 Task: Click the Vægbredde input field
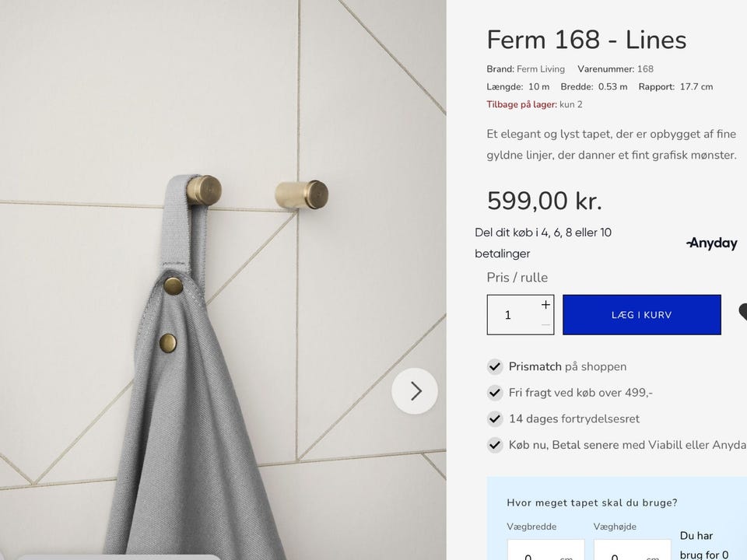[546, 551]
